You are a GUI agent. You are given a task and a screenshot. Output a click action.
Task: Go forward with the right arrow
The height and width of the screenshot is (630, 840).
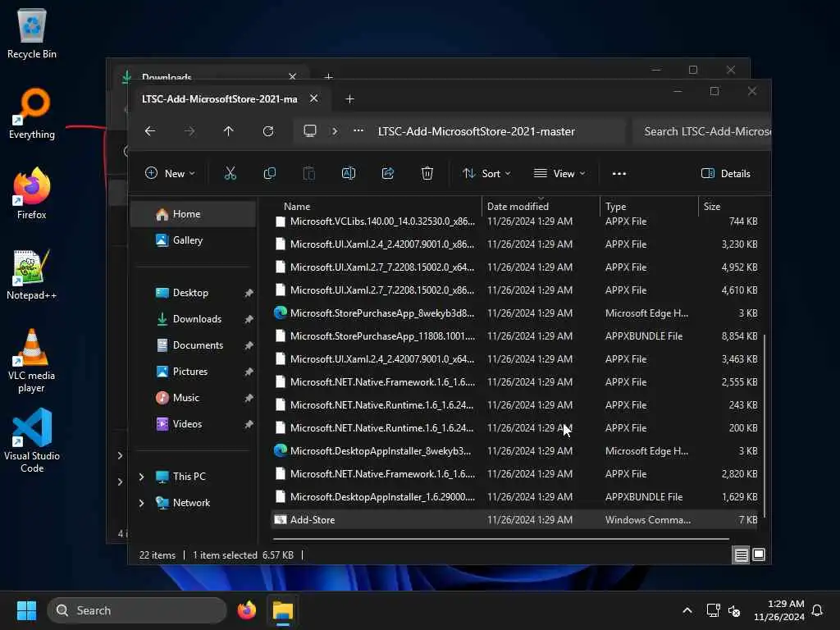(x=189, y=130)
